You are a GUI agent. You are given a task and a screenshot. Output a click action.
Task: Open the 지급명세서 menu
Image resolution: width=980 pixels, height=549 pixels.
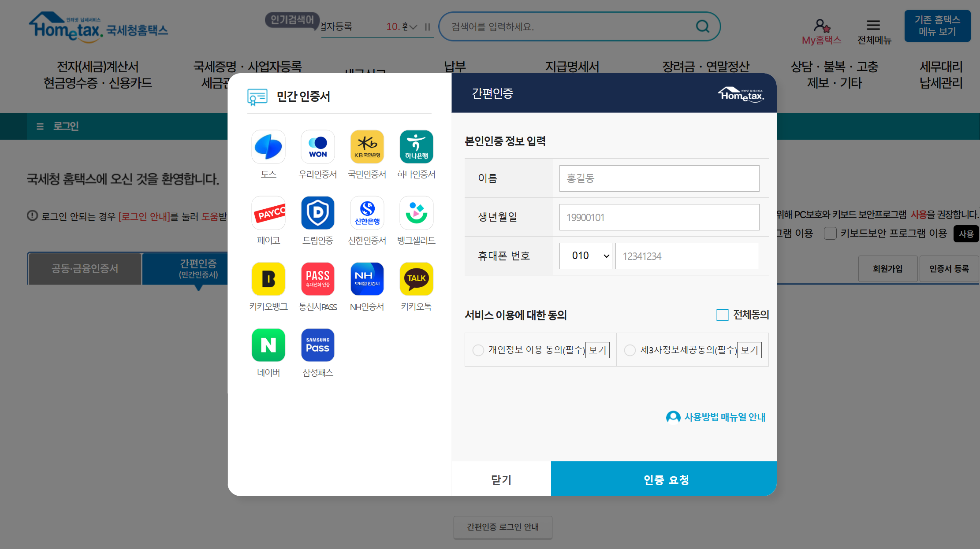[572, 67]
